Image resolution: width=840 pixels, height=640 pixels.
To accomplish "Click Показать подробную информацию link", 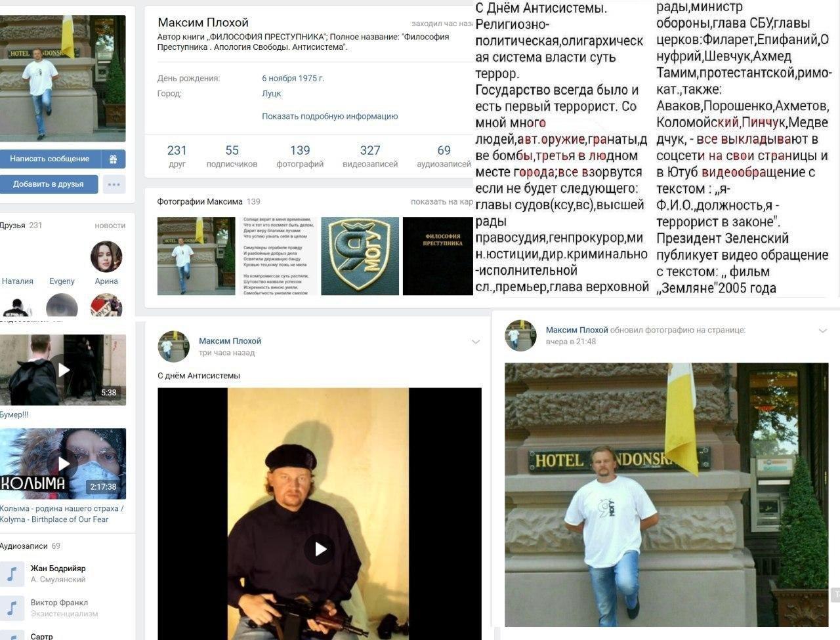I will tap(329, 116).
